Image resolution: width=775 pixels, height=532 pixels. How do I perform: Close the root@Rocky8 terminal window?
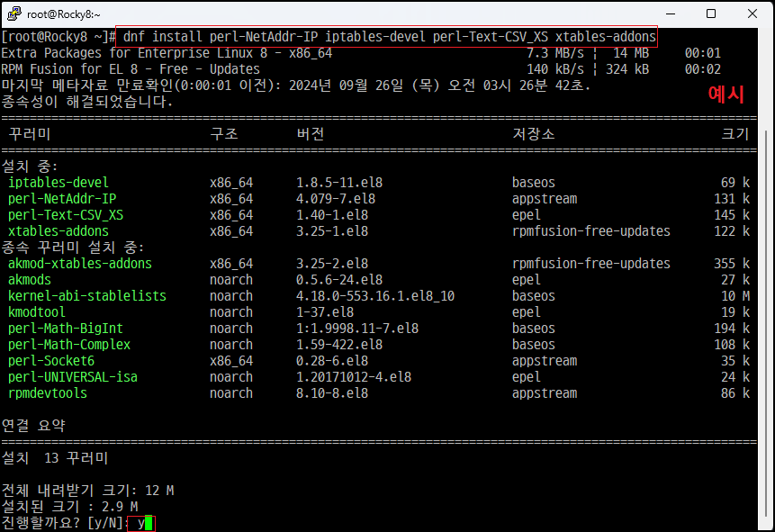pyautogui.click(x=752, y=14)
